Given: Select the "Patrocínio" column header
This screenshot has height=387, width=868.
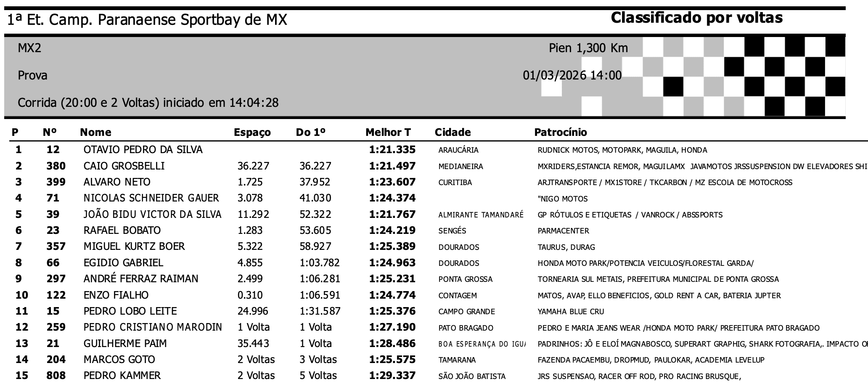Looking at the screenshot, I should click(560, 133).
